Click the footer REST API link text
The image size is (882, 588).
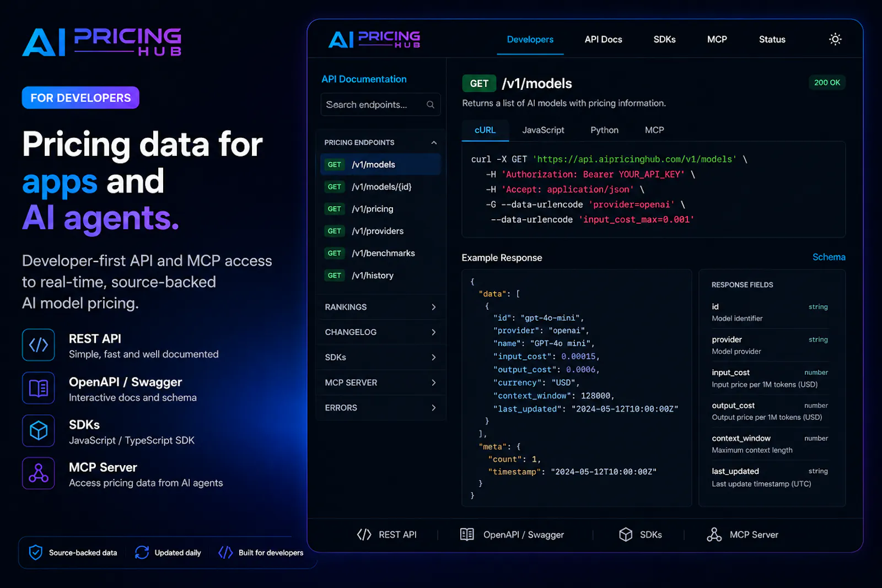pyautogui.click(x=397, y=535)
